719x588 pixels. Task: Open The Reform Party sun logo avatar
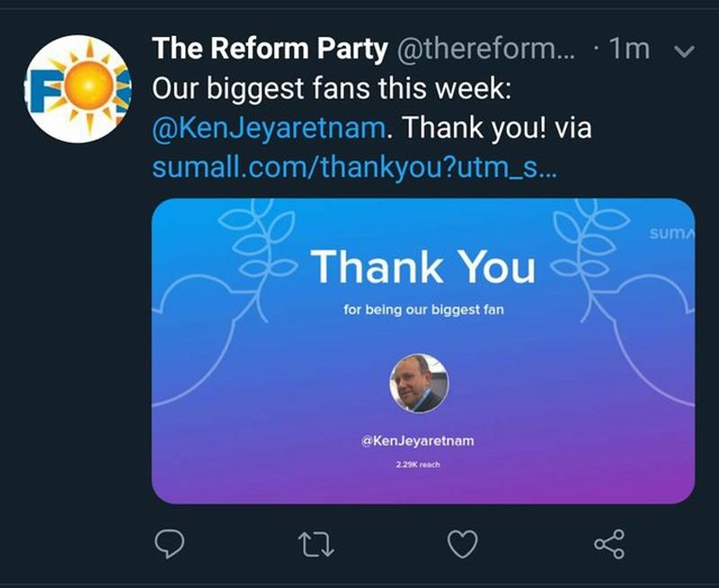click(78, 88)
